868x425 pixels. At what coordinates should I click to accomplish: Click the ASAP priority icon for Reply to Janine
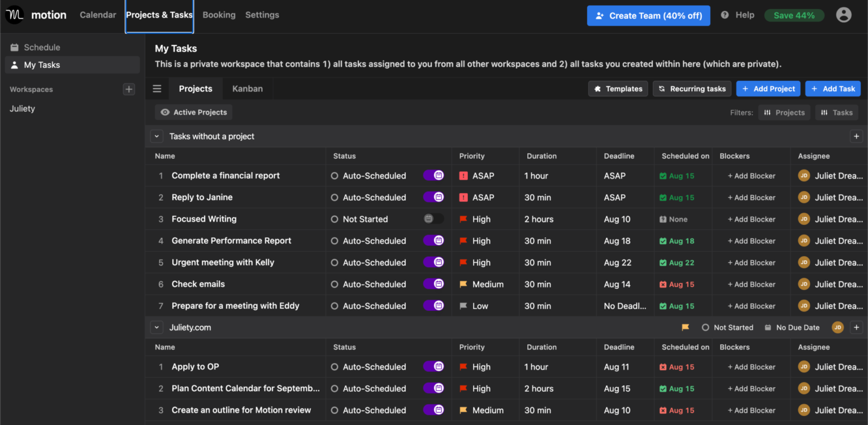click(x=463, y=197)
